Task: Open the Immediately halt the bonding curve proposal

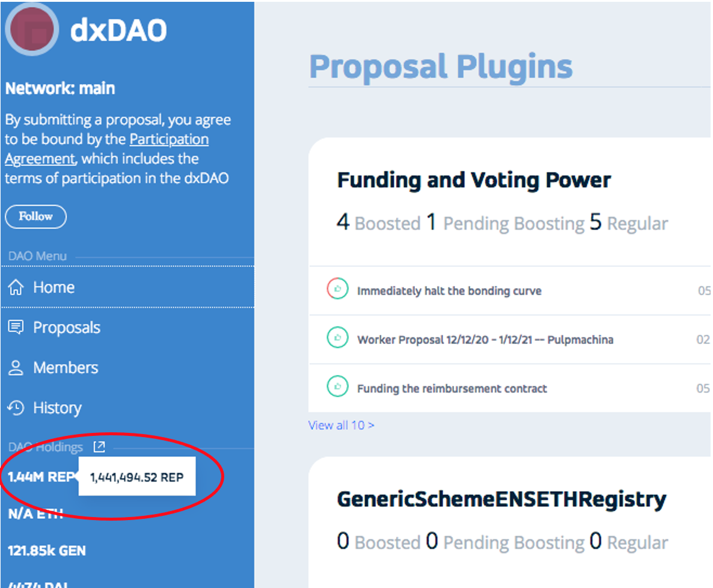Action: (x=449, y=291)
